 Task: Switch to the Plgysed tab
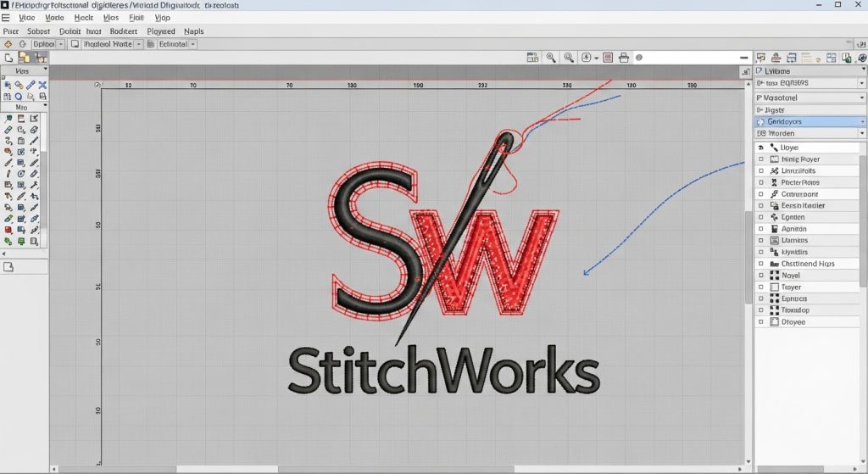coord(161,31)
